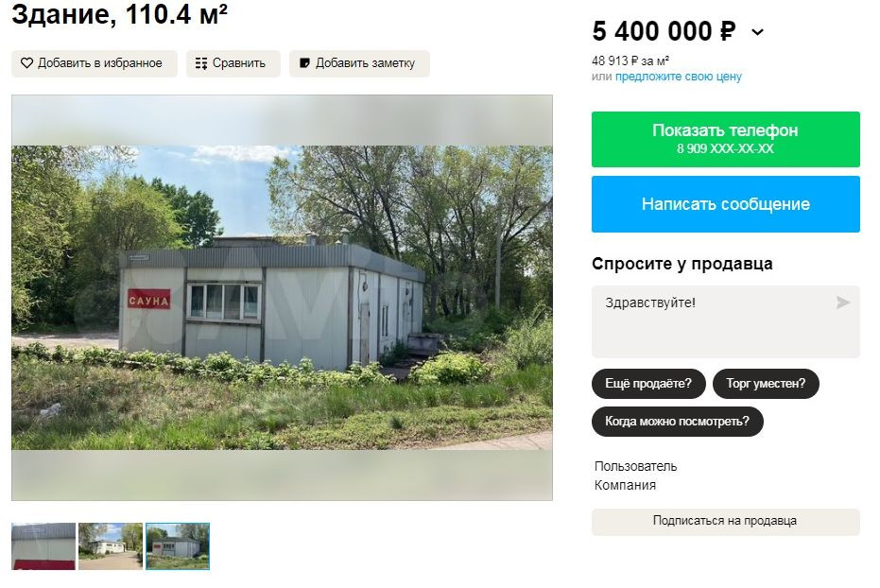Open the first photo thumbnail
Viewport: 880px width, 588px height.
pyautogui.click(x=43, y=546)
